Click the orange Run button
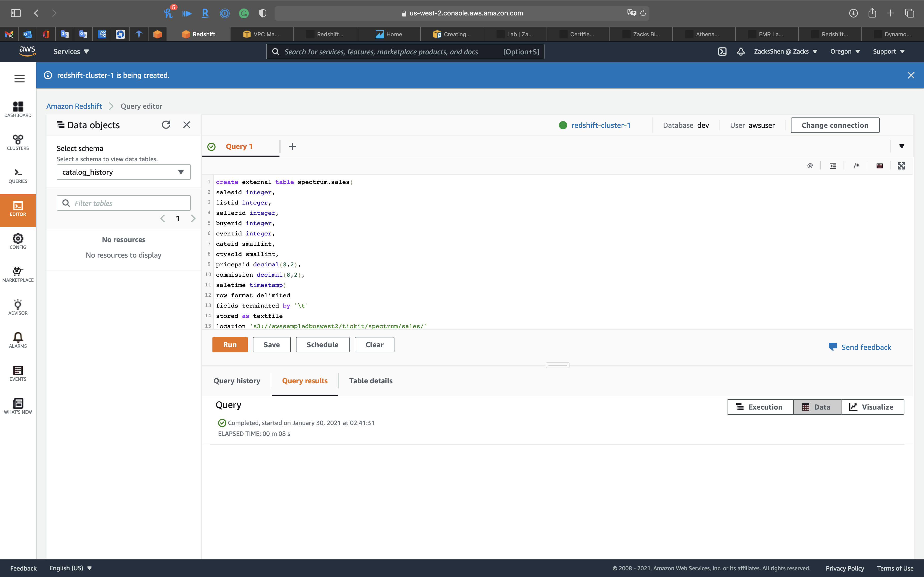 coord(230,345)
